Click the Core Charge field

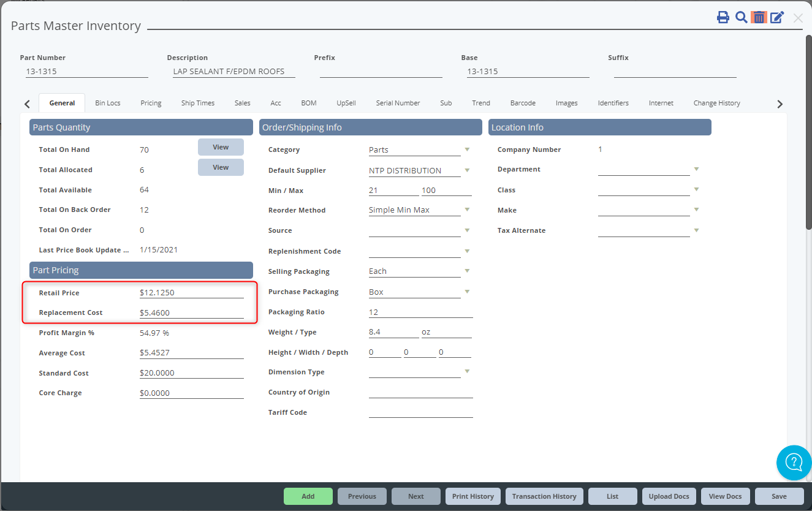click(x=192, y=393)
